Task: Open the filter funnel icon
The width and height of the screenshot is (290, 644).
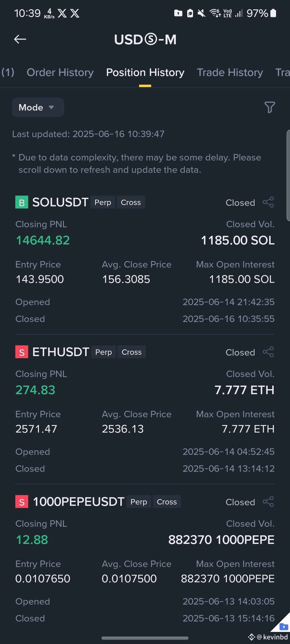Action: (x=270, y=107)
